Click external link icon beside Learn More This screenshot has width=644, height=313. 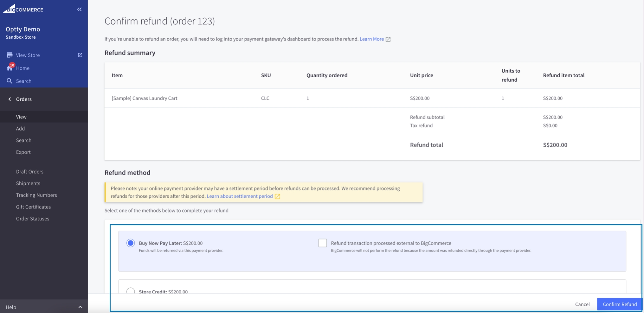[x=388, y=39]
